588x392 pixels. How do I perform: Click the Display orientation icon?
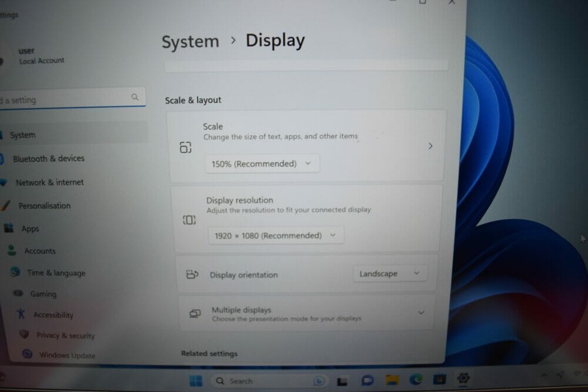[192, 274]
